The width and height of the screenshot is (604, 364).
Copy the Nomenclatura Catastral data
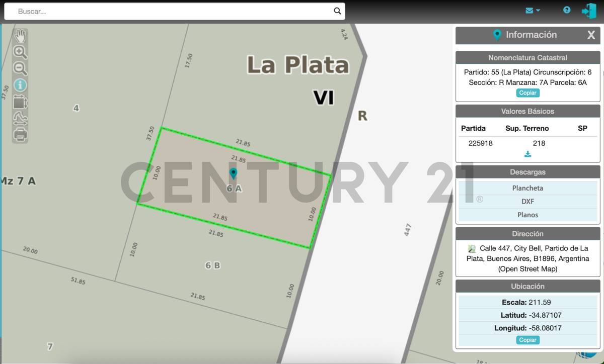coord(527,93)
